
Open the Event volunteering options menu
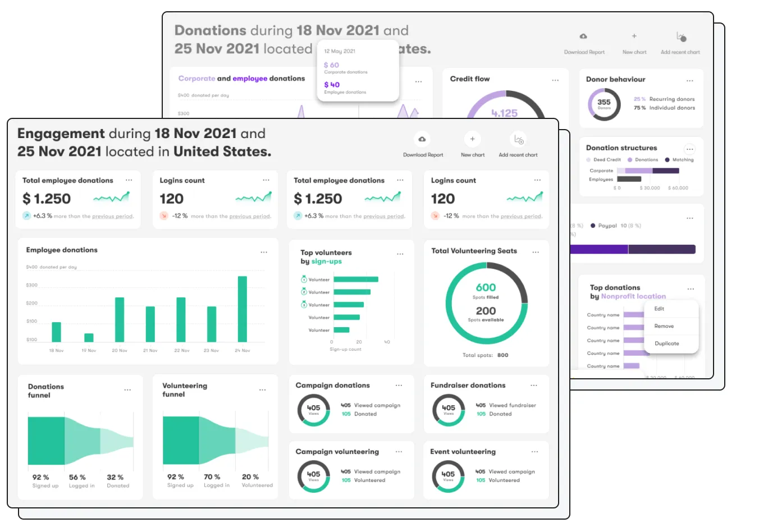pos(534,452)
